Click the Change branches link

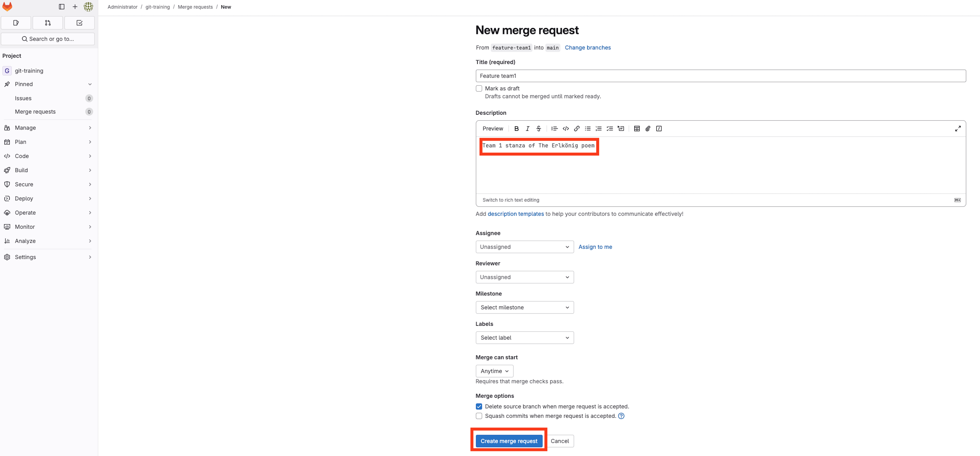pos(587,47)
